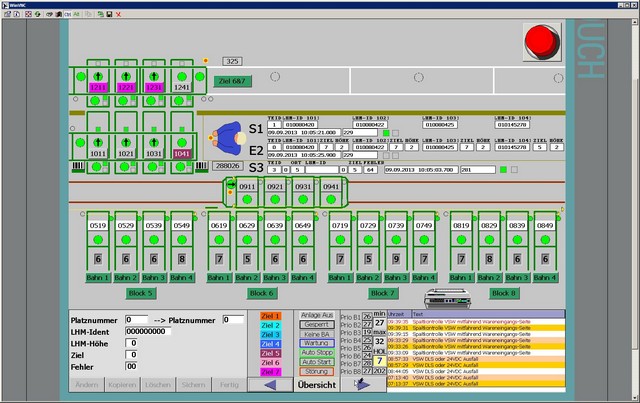Open the Block 5 section
Viewport: 640px width, 403px height.
click(140, 293)
